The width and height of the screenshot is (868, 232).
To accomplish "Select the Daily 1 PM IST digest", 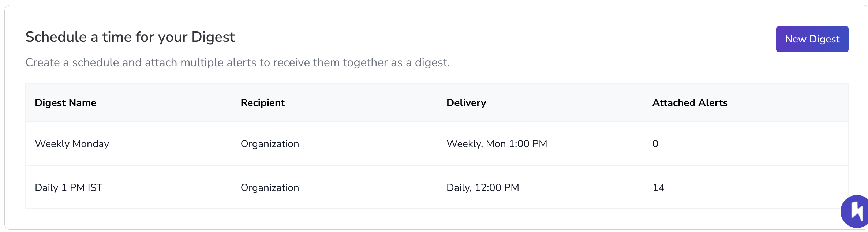I will coord(69,188).
